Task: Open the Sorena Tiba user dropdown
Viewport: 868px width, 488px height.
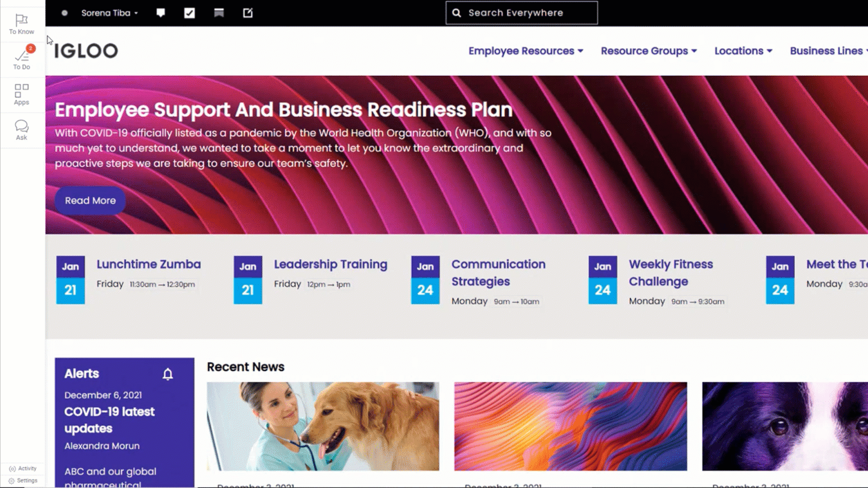Action: coord(109,13)
